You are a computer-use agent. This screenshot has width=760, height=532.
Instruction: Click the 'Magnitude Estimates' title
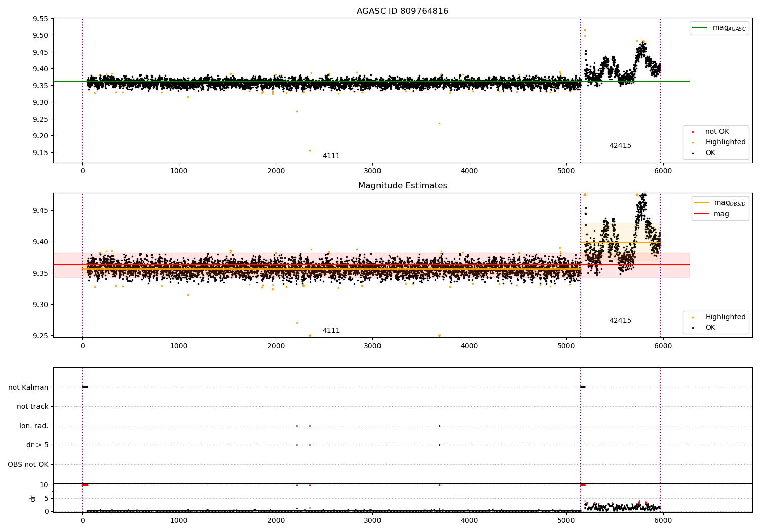point(402,186)
